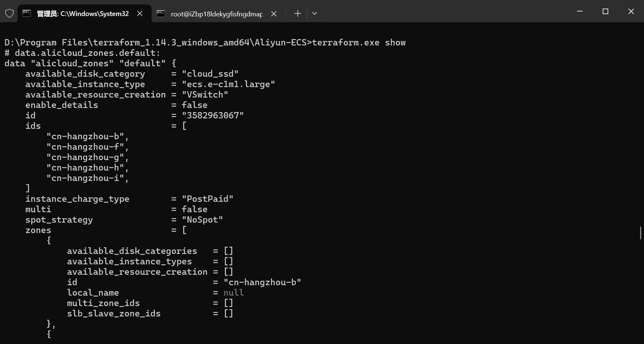This screenshot has height=344, width=644.
Task: Close the 管理员 C:\Windows\System32 tab
Action: coord(140,14)
